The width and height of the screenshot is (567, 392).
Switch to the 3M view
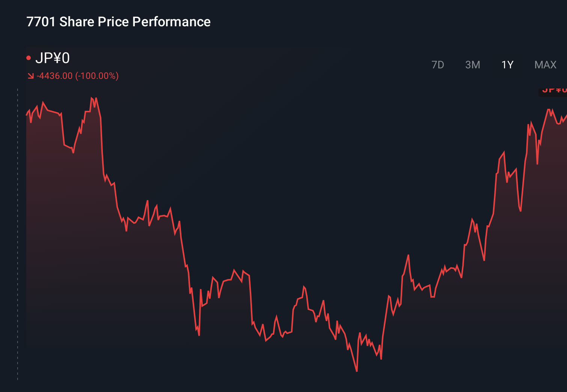(473, 65)
